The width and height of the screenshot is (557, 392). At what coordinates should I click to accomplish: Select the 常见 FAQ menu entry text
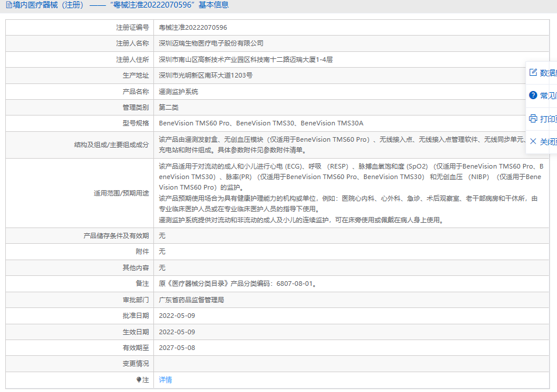coord(548,96)
